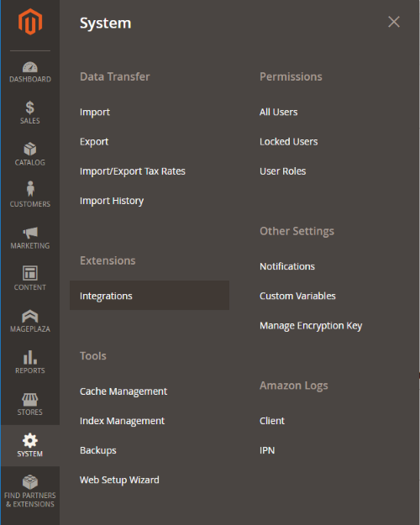Open the Mageplaza sidebar icon
Image resolution: width=420 pixels, height=525 pixels.
point(30,316)
